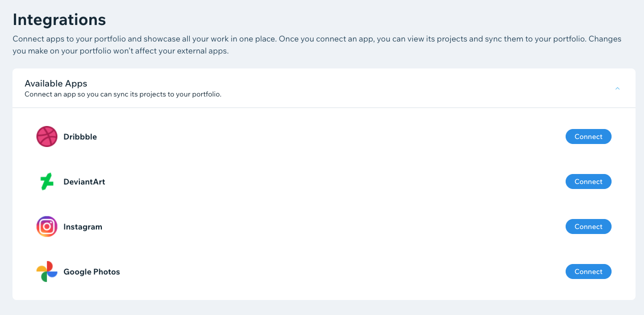Click the green DeviantArt logo icon
644x315 pixels.
tap(47, 181)
